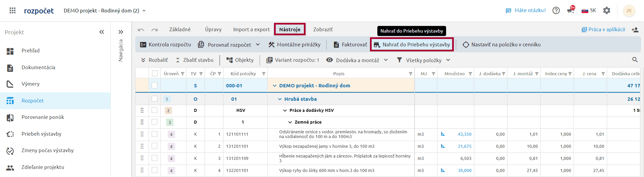The width and height of the screenshot is (644, 177).
Task: Click Nahrať do Priebehu výstavby
Action: pyautogui.click(x=412, y=44)
